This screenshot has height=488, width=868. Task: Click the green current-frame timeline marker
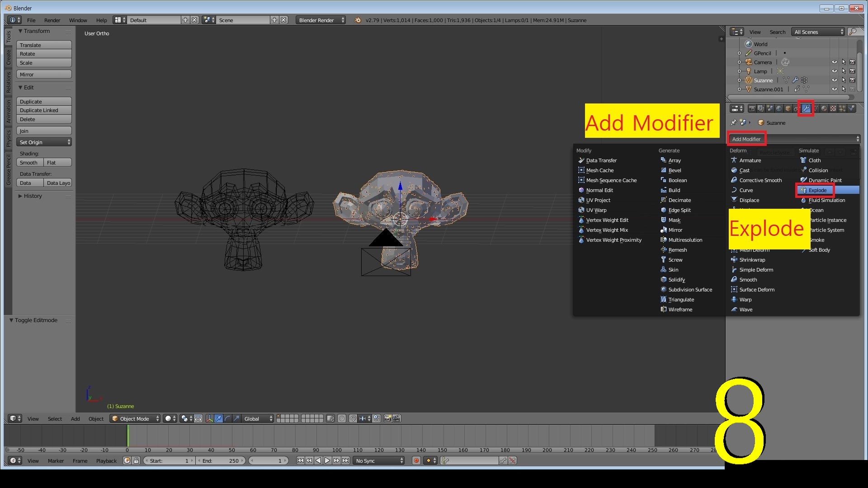point(128,436)
